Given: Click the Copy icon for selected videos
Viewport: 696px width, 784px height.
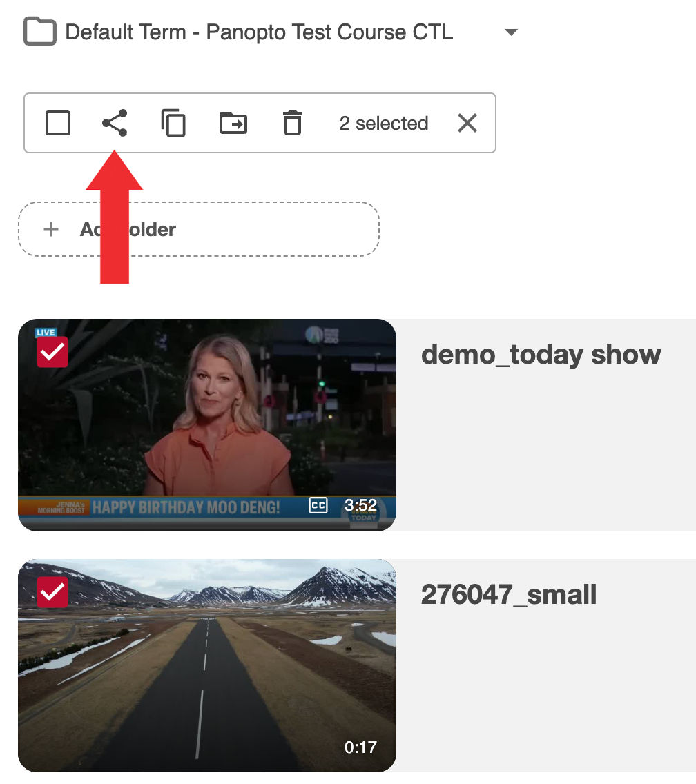Looking at the screenshot, I should [x=173, y=123].
